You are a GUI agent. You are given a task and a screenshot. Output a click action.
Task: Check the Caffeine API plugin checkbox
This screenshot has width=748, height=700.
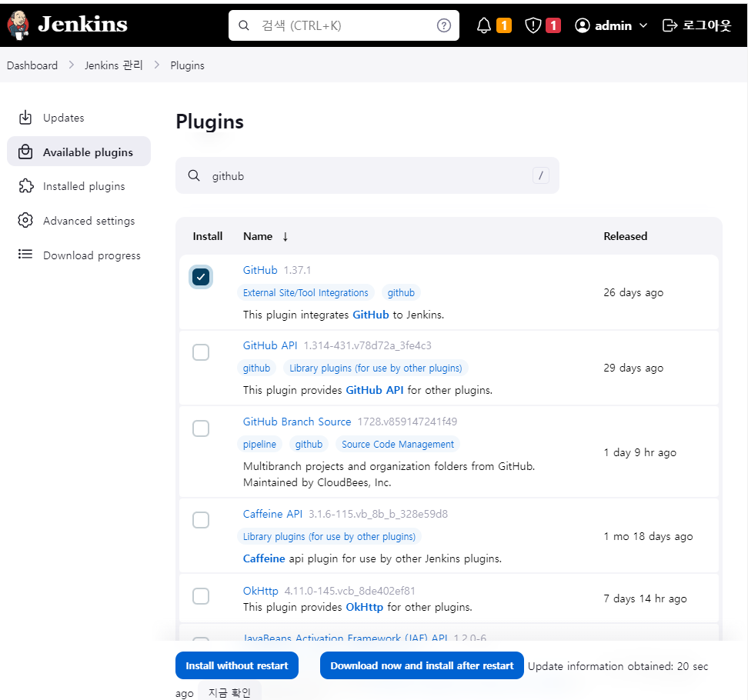tap(201, 520)
